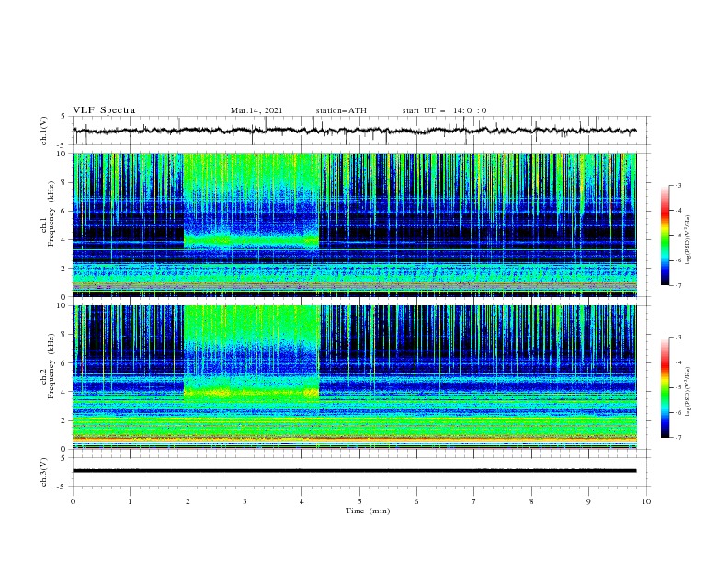Click time axis tick label "0"
The height and width of the screenshot is (563, 728).
pyautogui.click(x=73, y=501)
